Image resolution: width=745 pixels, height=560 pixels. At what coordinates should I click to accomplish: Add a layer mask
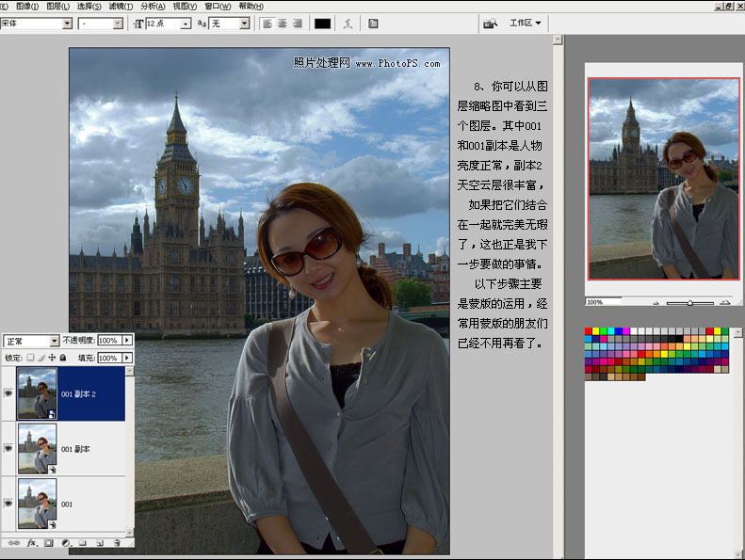(48, 542)
